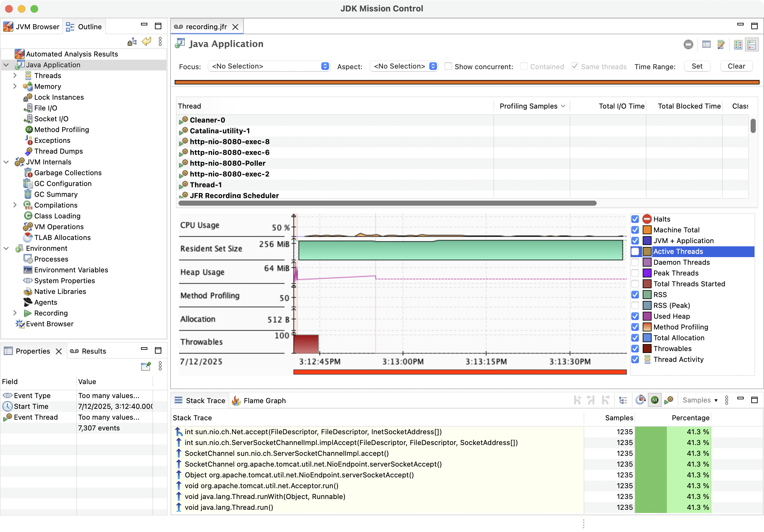Screen dimensions: 764x532
Task: Click the TLAB Allocations icon
Action: (28, 237)
